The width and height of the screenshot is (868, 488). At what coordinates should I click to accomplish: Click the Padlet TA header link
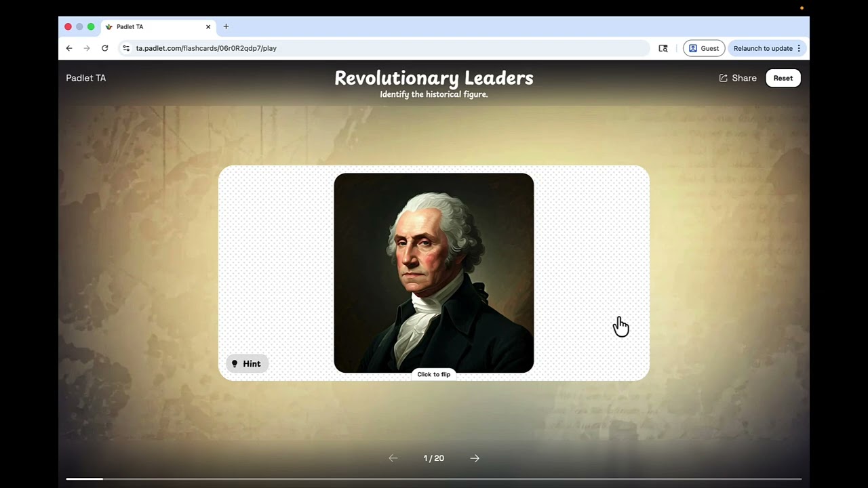pyautogui.click(x=86, y=78)
